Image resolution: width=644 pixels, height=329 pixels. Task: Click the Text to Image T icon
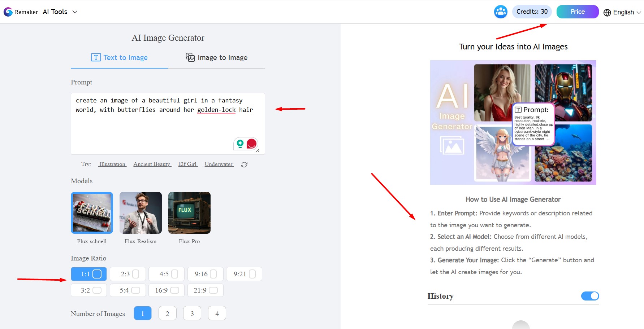96,57
